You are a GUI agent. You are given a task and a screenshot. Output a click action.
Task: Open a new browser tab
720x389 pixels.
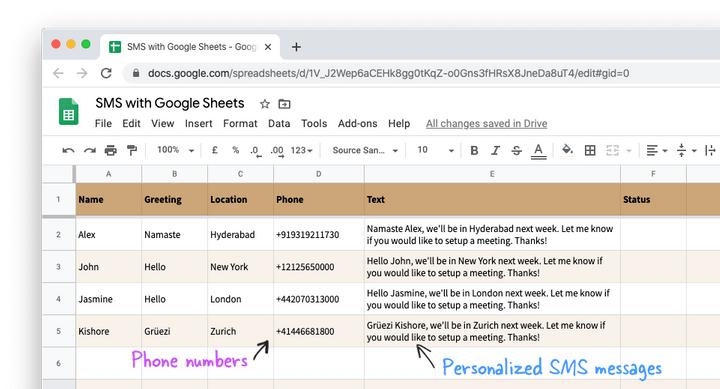pos(296,47)
